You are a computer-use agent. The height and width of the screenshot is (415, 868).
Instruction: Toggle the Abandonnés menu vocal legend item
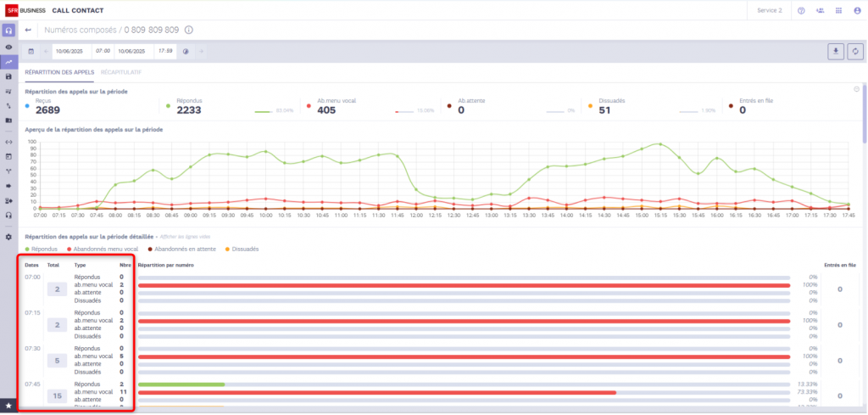tap(102, 250)
